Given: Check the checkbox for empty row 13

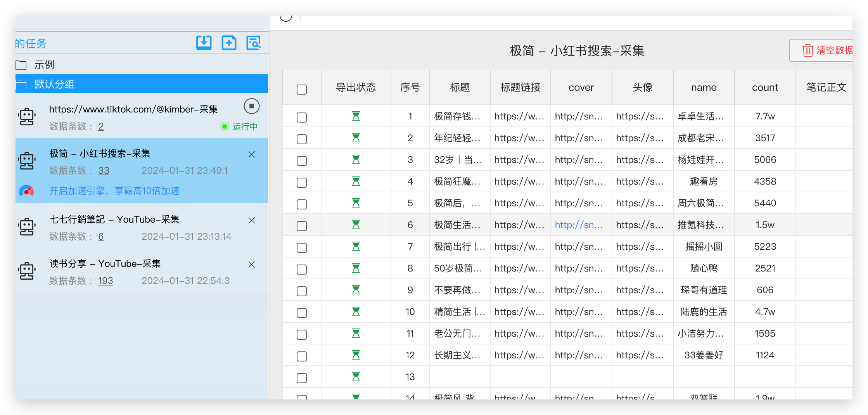Looking at the screenshot, I should [302, 378].
